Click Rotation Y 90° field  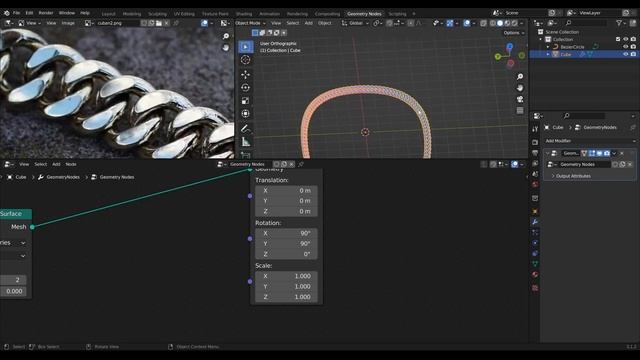coord(286,244)
